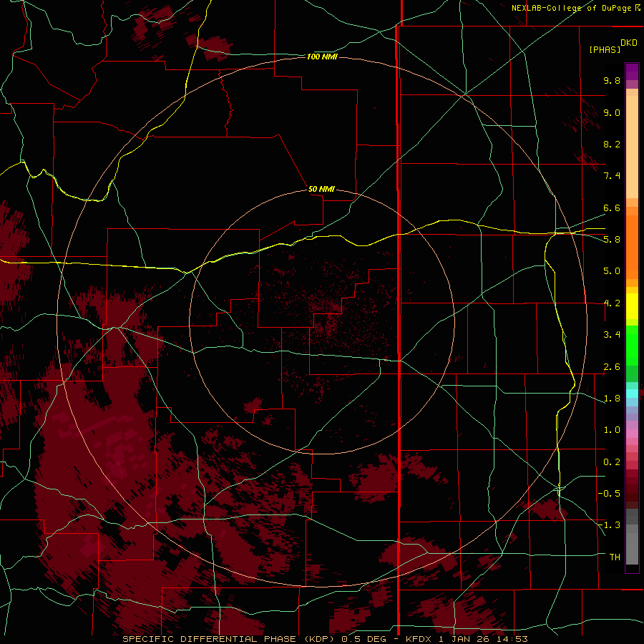Click the yellow segment of color bar
The width and height of the screenshot is (644, 644).
click(x=632, y=306)
